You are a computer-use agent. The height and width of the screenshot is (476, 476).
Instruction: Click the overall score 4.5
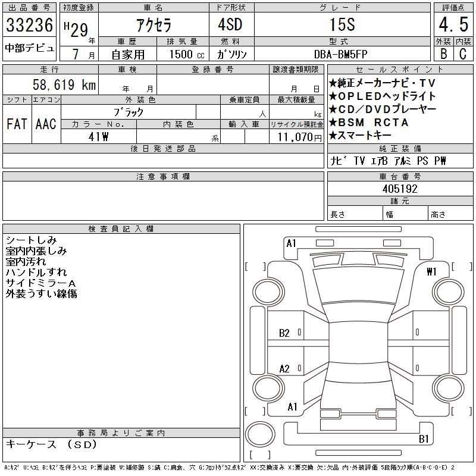(453, 24)
